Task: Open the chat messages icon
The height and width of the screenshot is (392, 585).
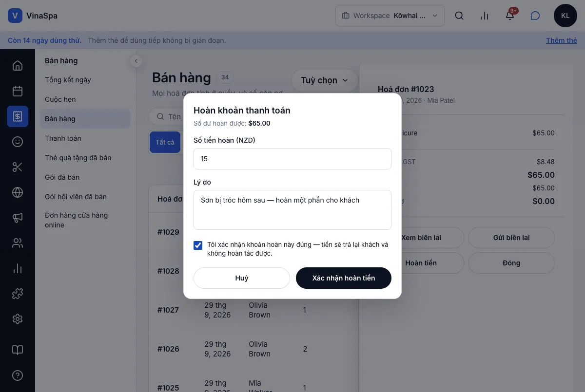Action: pyautogui.click(x=535, y=16)
